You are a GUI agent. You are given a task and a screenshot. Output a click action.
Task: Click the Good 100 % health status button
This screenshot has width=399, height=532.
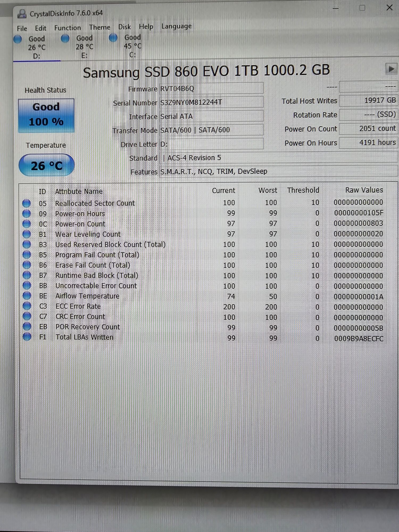pos(46,115)
